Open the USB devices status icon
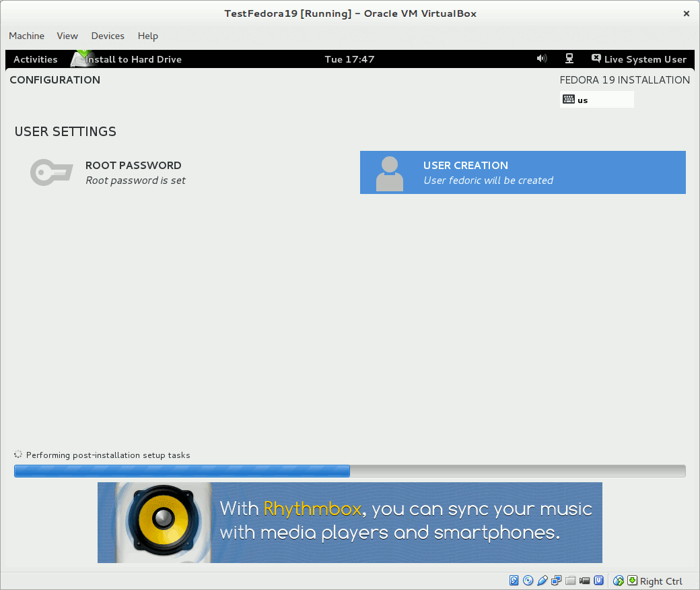This screenshot has height=590, width=700. point(542,581)
